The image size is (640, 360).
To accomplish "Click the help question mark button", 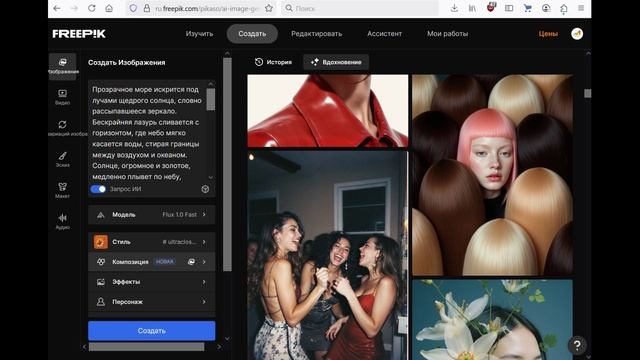I will 577,345.
